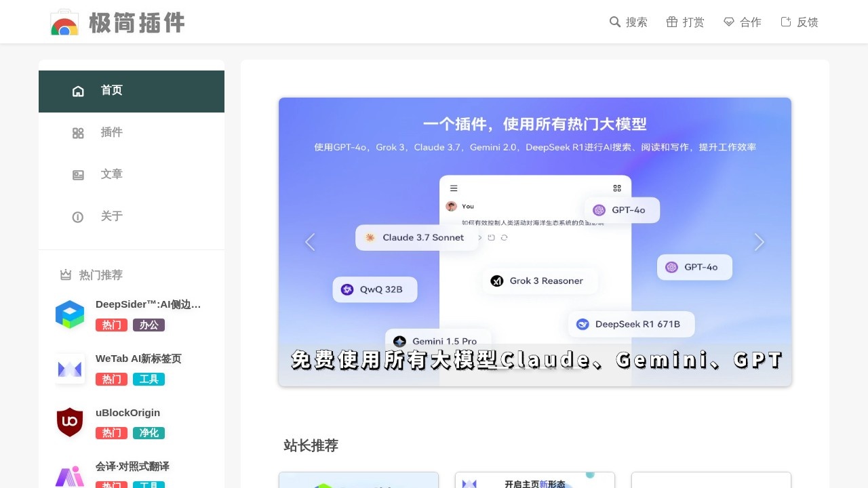
Task: Click the 站长推荐 section heading
Action: pyautogui.click(x=311, y=445)
